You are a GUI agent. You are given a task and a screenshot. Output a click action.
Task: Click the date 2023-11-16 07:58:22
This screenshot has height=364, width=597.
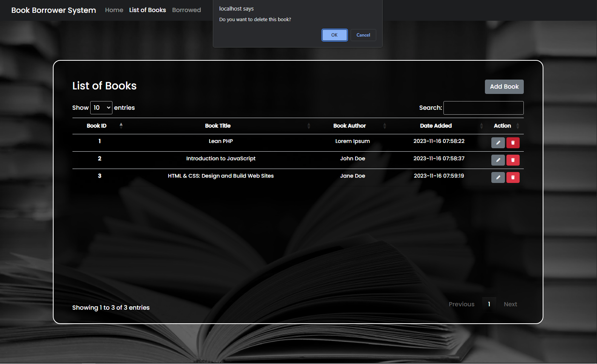[439, 141]
